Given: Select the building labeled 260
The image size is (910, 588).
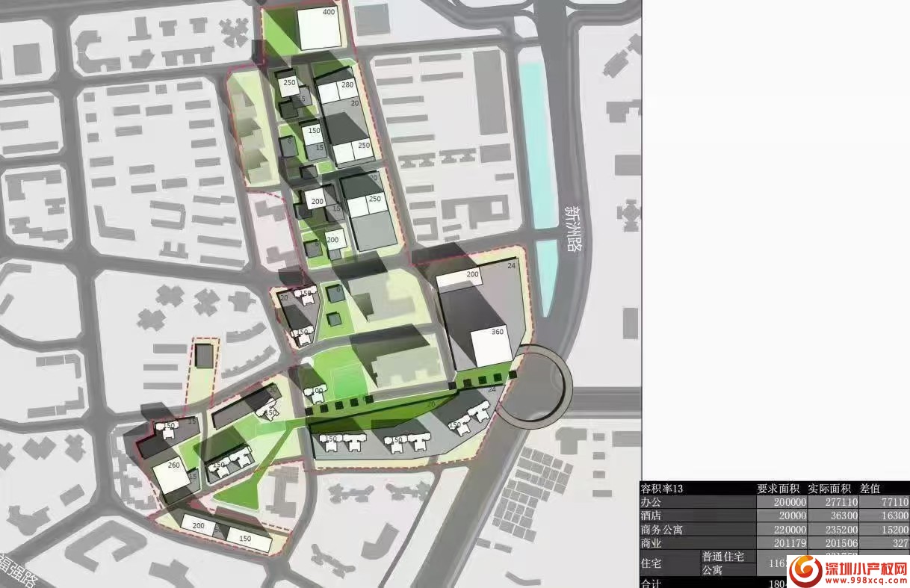Looking at the screenshot, I should [172, 477].
